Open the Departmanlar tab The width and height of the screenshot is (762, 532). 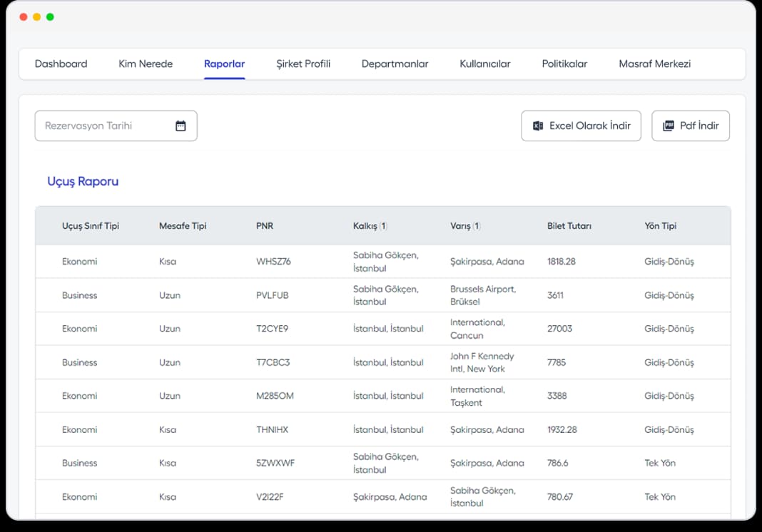pos(395,63)
